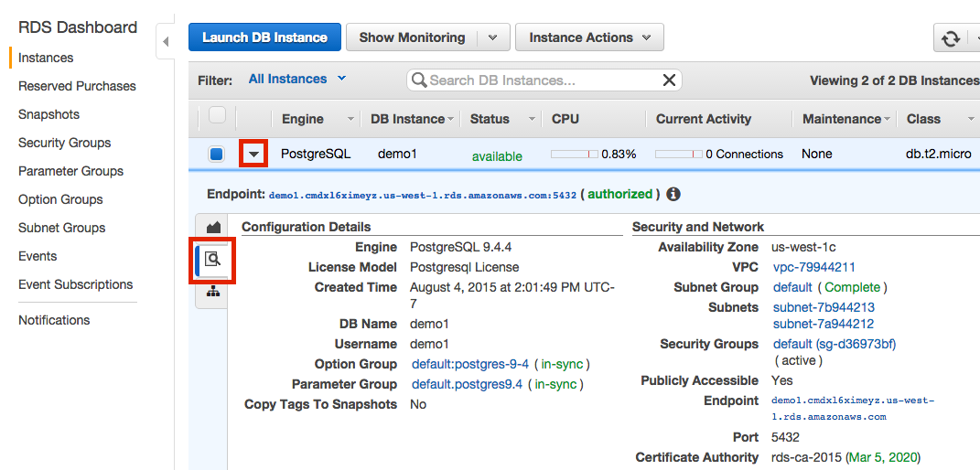Screen dimensions: 980x470
Task: Click the info icon next to authorized
Action: (673, 195)
